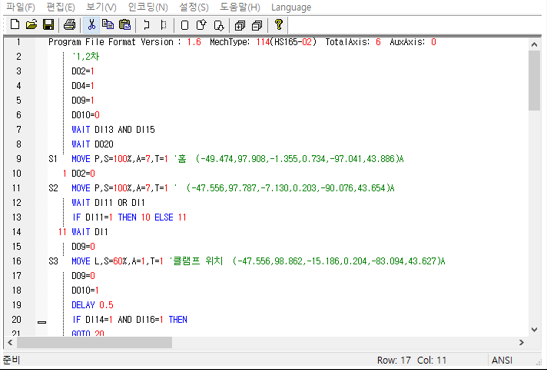Screen dimensions: 547x370
Task: Print the program with the printer icon
Action: click(69, 25)
